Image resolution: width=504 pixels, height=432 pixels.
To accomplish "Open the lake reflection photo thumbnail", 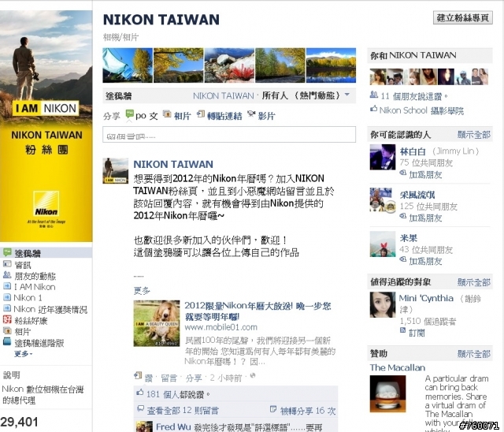I will 331,65.
